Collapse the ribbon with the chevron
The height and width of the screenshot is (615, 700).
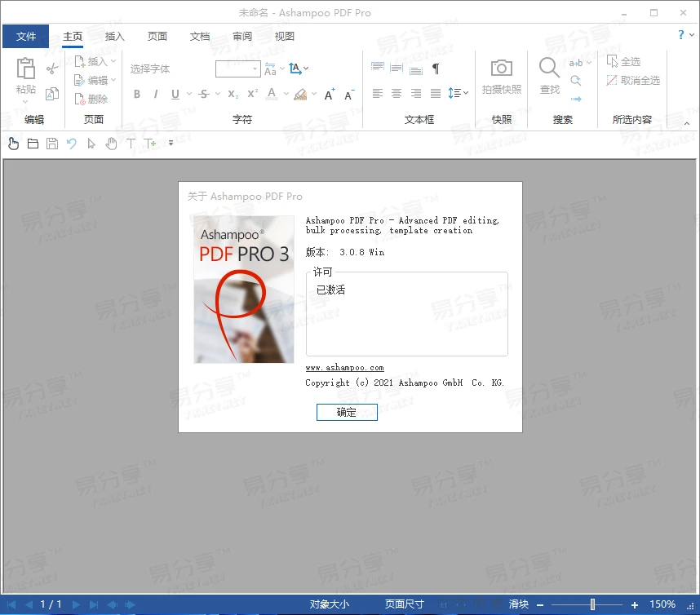coord(687,122)
